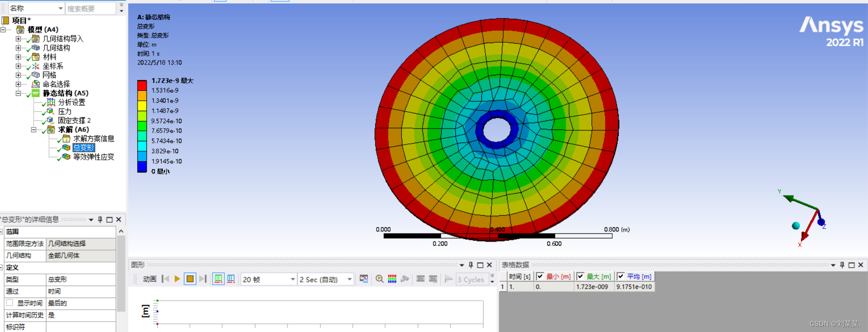Expand the 网格 mesh tree node
Image resolution: width=868 pixels, height=332 pixels.
tap(18, 75)
